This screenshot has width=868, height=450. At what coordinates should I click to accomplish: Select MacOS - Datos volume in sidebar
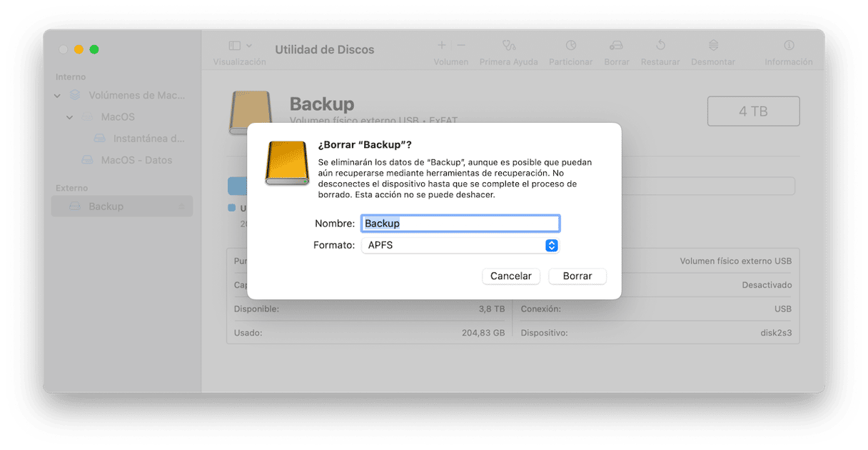pos(136,160)
